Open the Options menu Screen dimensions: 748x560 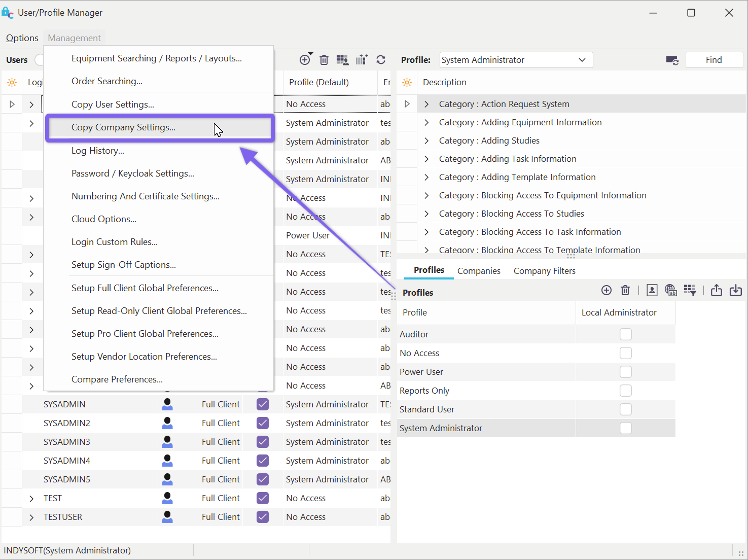[x=22, y=38]
